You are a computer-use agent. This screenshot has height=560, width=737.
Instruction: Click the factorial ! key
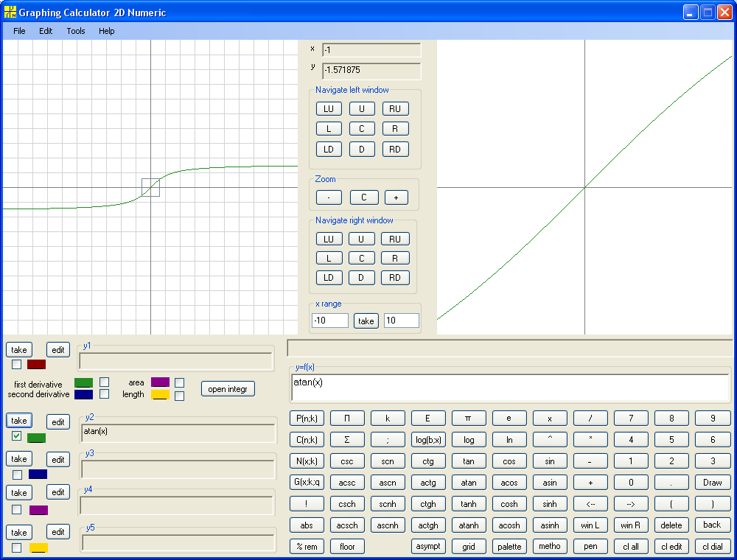[x=307, y=504]
